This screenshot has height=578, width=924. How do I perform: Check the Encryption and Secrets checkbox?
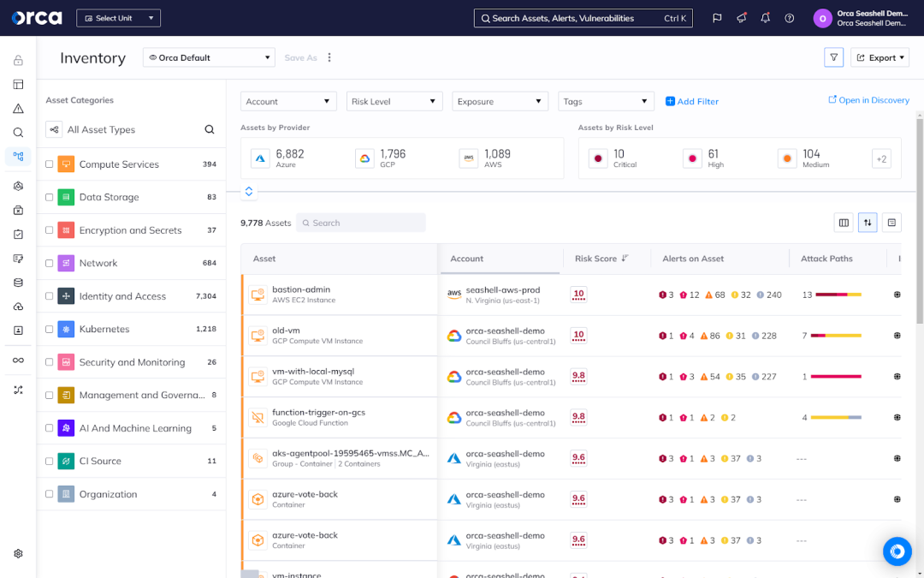pyautogui.click(x=50, y=230)
